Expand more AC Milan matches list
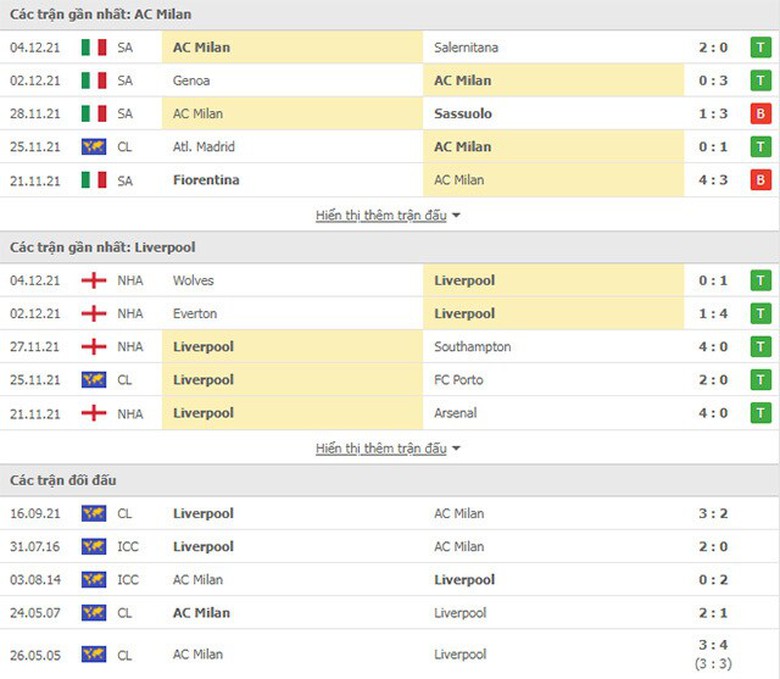 [381, 215]
